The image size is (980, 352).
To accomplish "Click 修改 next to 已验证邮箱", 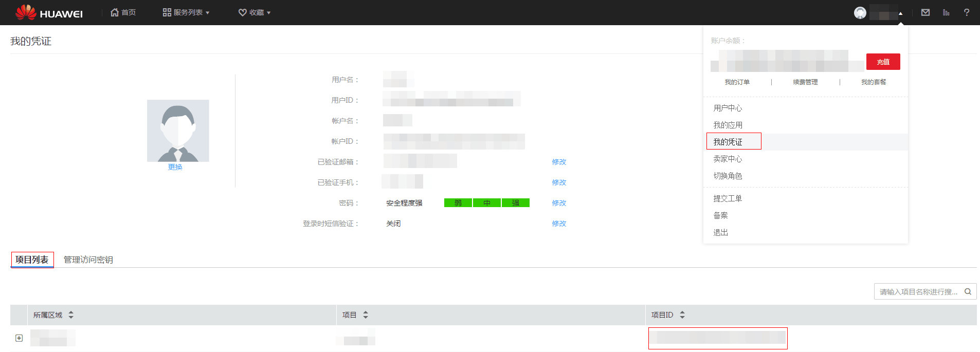I will tap(559, 162).
